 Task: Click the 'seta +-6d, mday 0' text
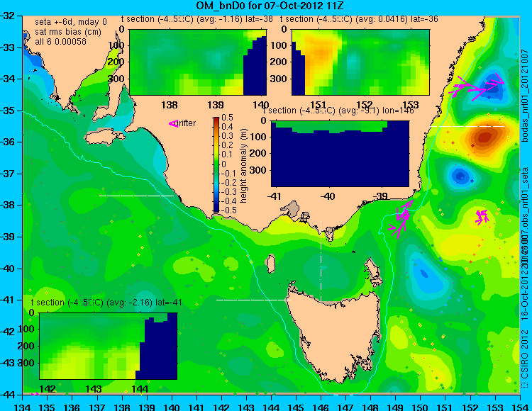tap(70, 22)
